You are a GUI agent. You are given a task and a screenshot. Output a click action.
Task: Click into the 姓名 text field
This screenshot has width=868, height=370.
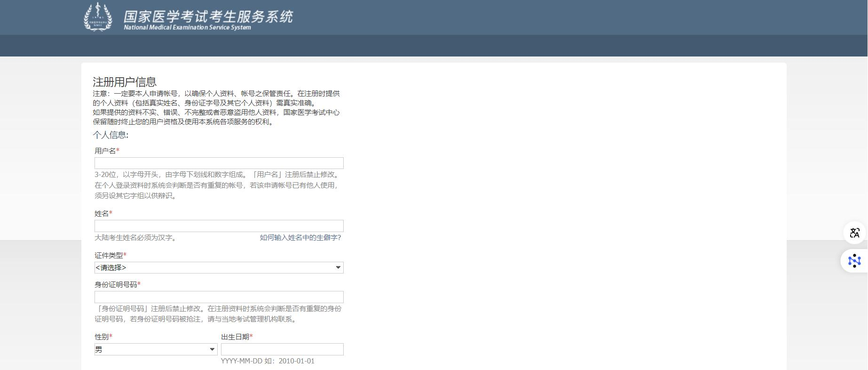(219, 226)
